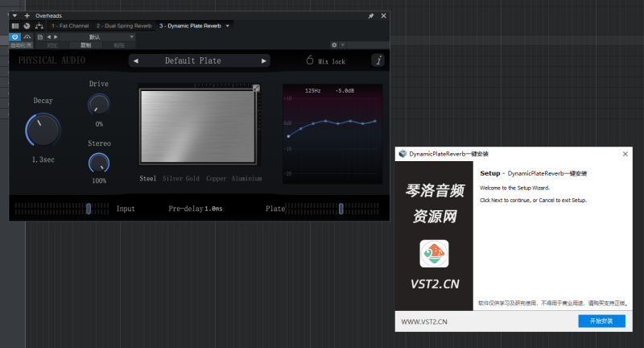644x348 pixels.
Task: Select Gold plate material
Action: 192,178
